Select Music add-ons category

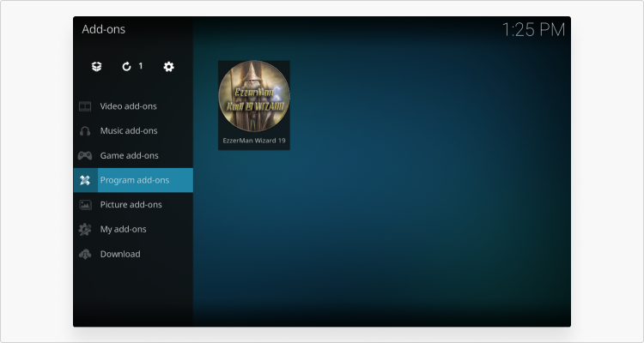[133, 131]
